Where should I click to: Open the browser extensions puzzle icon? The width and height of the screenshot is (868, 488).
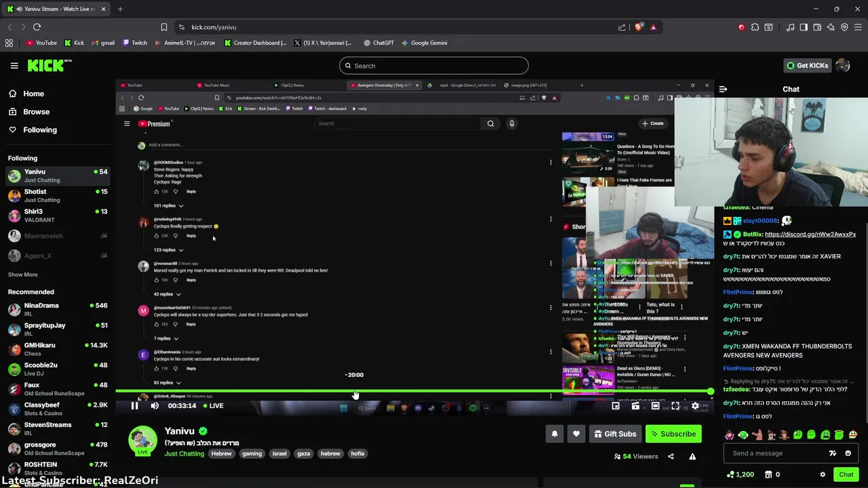tap(755, 27)
